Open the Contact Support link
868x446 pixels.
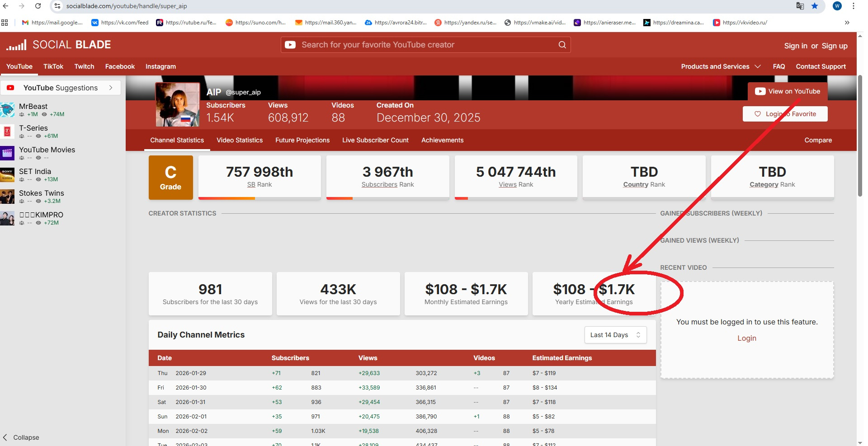pyautogui.click(x=821, y=66)
